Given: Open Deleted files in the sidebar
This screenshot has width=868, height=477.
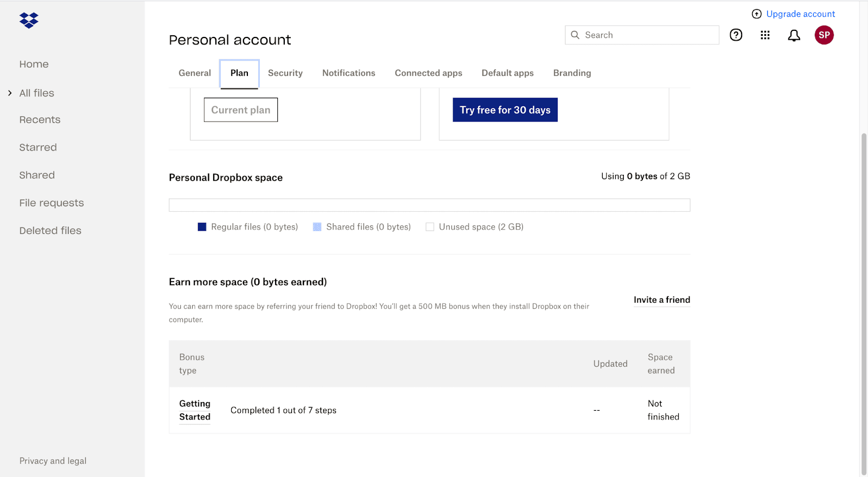Looking at the screenshot, I should pyautogui.click(x=50, y=231).
